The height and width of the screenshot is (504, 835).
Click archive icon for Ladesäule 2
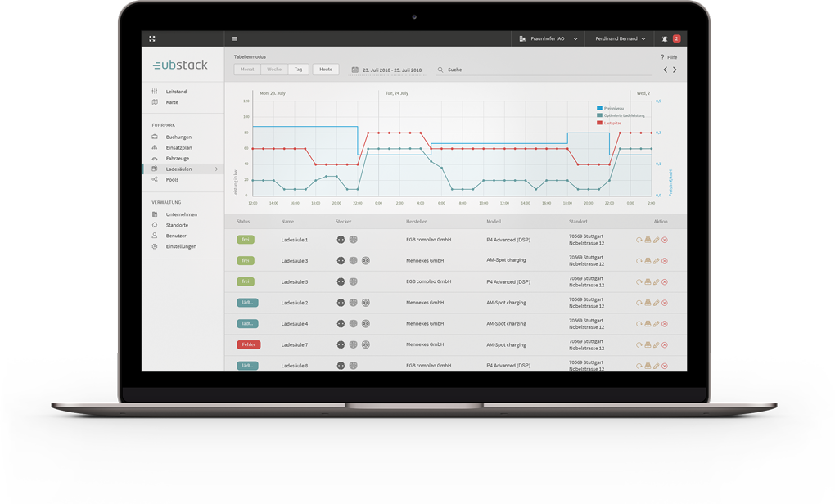[648, 303]
